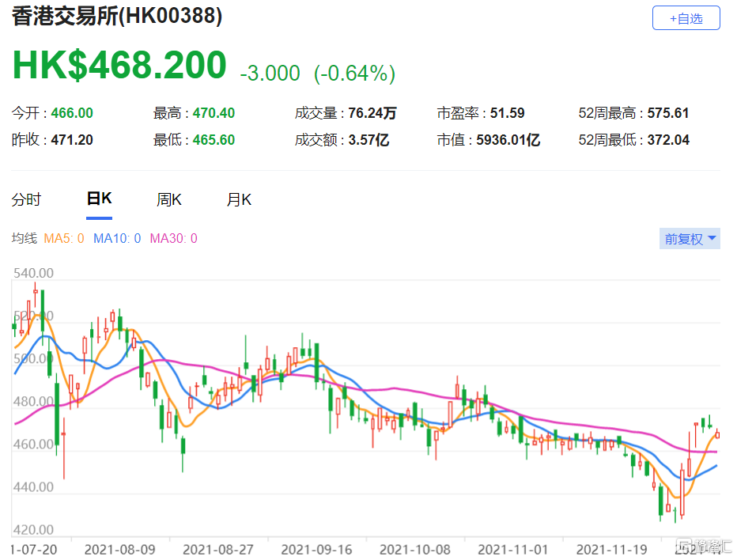
Task: Click the 2021-08-09 date axis label
Action: pyautogui.click(x=119, y=549)
